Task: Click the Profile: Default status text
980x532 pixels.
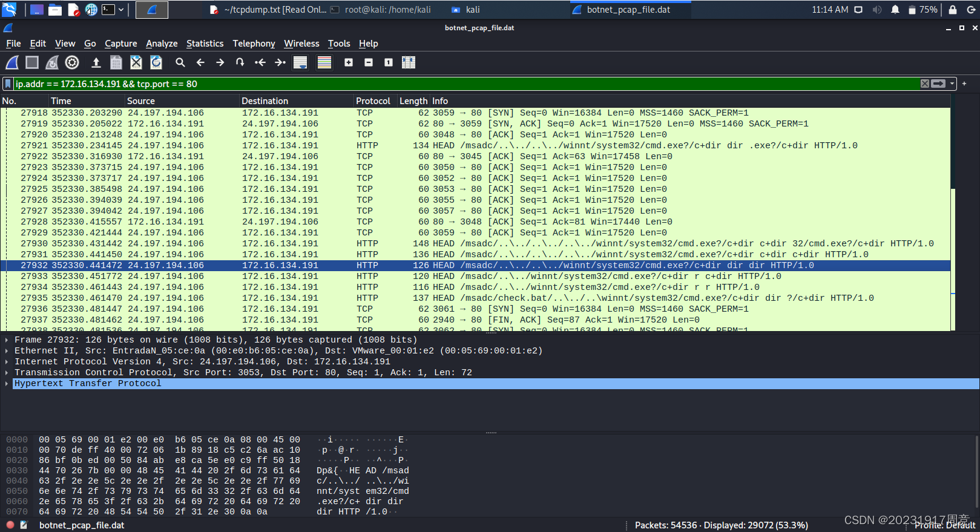Action: click(x=944, y=525)
